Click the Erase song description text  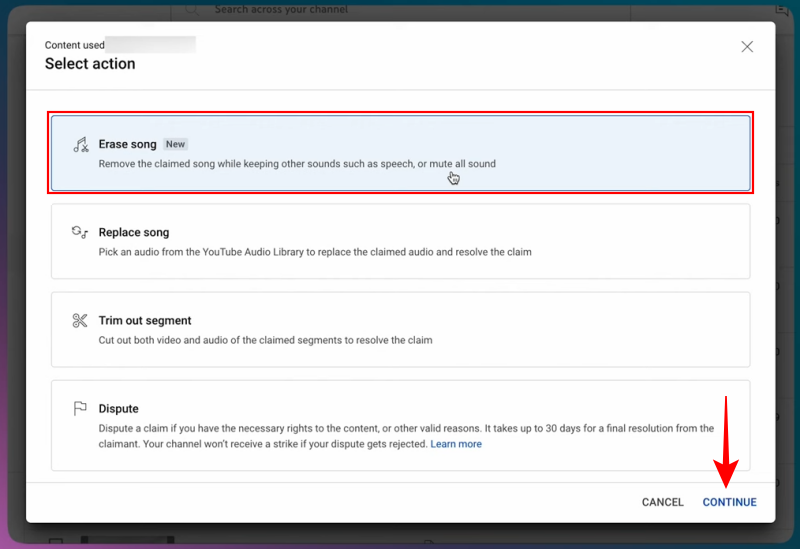[x=297, y=164]
